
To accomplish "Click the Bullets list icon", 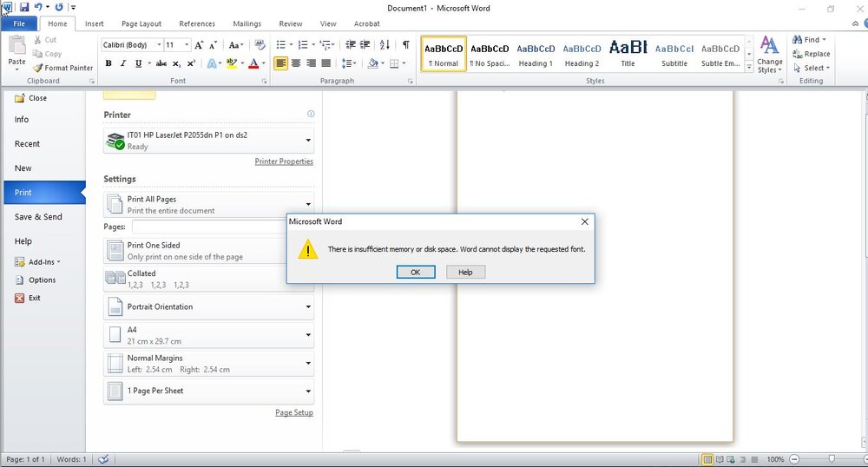I will (x=281, y=45).
